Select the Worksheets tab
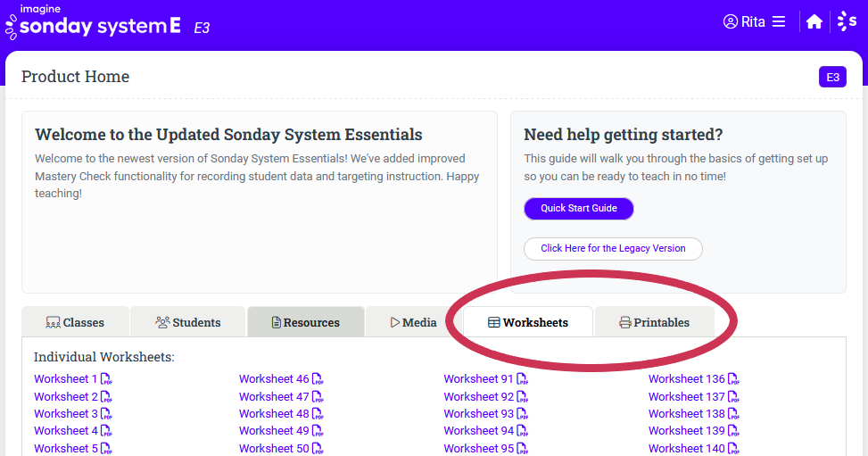Viewport: 868px width, 456px height. pos(527,322)
